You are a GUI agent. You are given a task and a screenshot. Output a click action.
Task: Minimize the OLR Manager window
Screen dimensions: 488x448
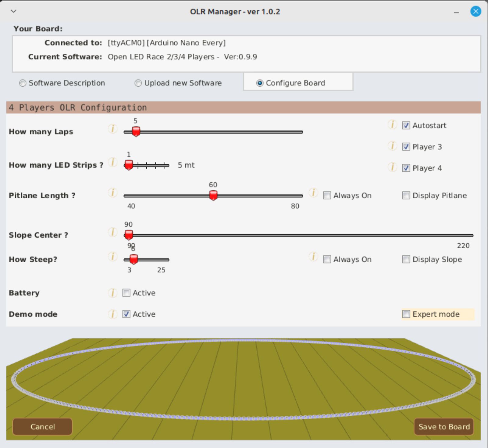[456, 13]
